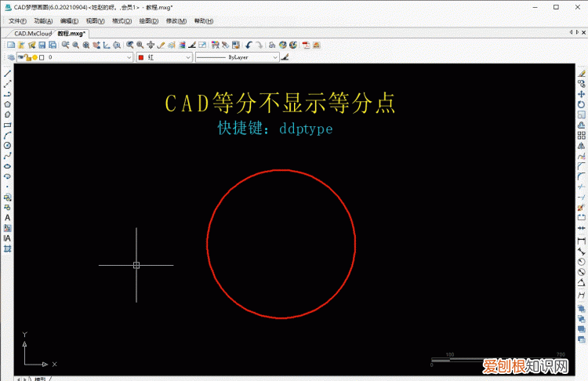Open the color dropdown showing 红
The height and width of the screenshot is (381, 588).
click(x=165, y=57)
